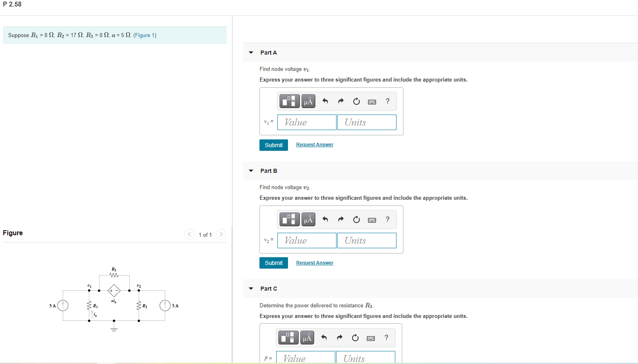
Task: Undo last entry in Part C
Action: tap(324, 338)
